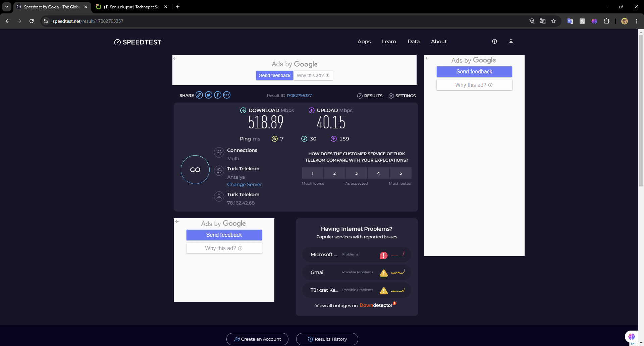
Task: Rate customer service 5 Much better
Action: click(400, 173)
